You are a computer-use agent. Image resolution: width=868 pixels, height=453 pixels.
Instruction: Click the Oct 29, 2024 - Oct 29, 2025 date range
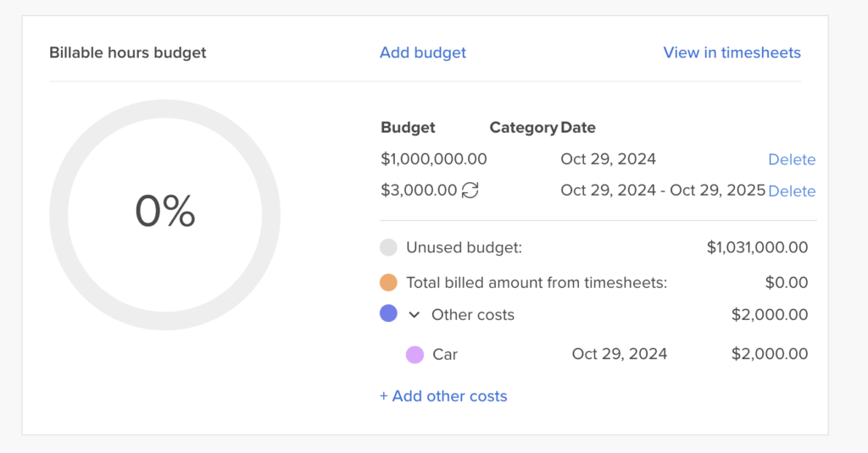coord(663,191)
